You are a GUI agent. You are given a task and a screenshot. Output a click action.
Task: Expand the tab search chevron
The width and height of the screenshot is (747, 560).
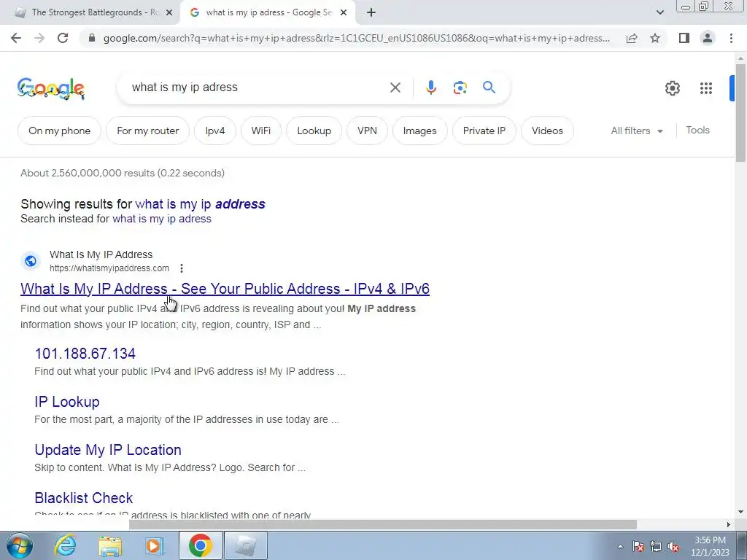pyautogui.click(x=659, y=12)
